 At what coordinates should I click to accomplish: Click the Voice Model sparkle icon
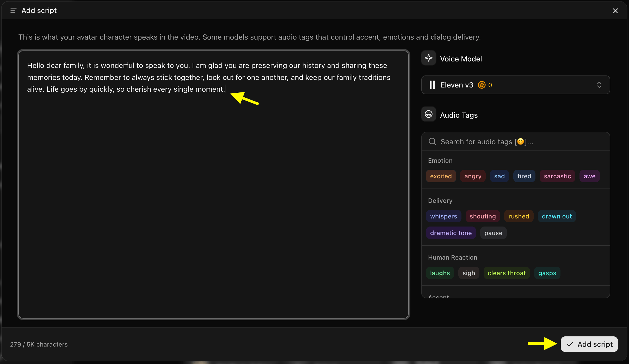[428, 58]
